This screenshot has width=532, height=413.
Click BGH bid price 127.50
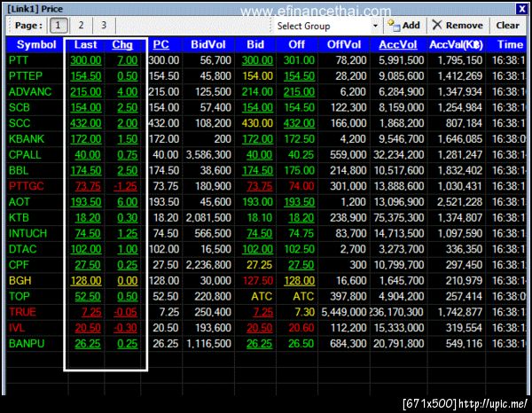[x=257, y=281]
